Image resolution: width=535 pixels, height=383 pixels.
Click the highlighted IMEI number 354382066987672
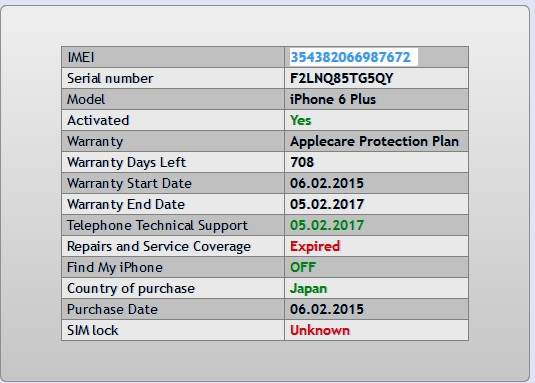[350, 57]
